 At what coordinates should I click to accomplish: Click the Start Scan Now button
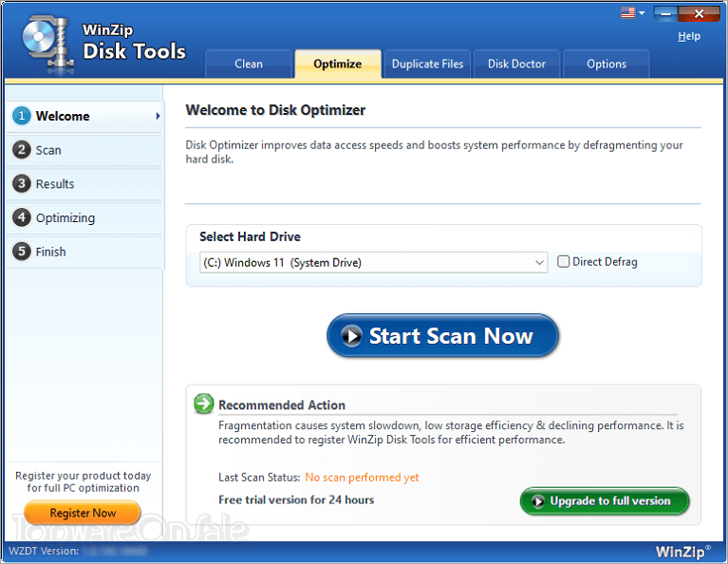[x=442, y=336]
